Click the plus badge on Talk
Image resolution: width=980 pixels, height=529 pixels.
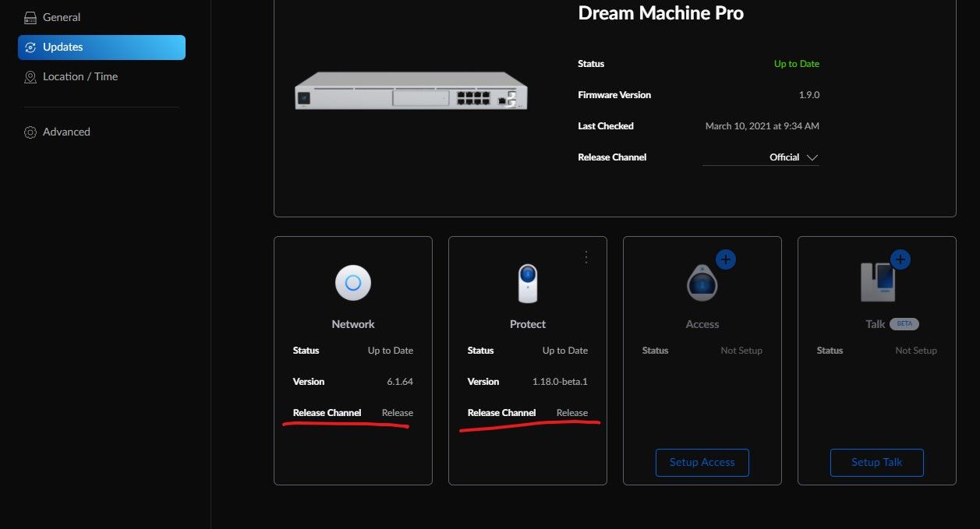tap(900, 259)
